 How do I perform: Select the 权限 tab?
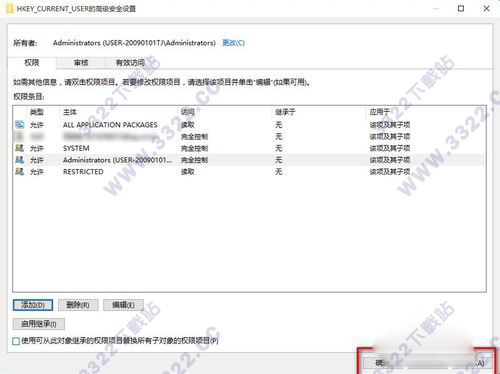click(32, 63)
